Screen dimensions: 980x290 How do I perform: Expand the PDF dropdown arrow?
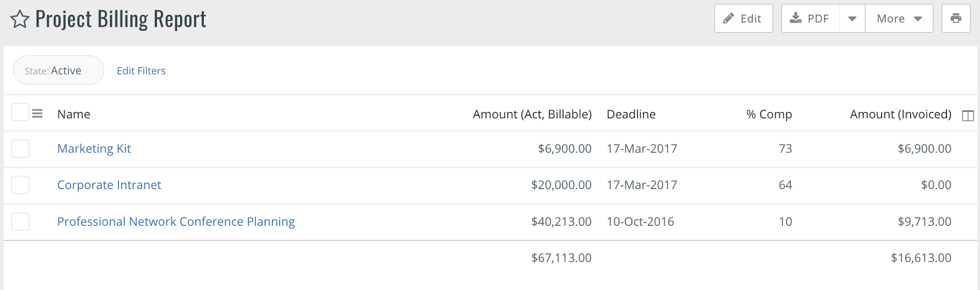click(x=852, y=18)
